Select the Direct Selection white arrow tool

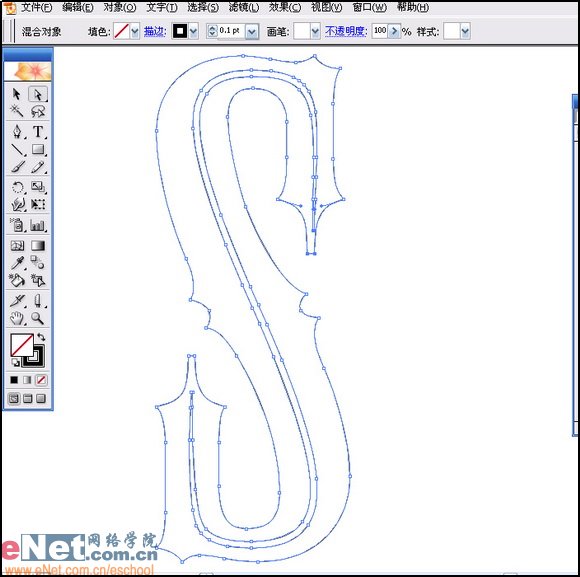[x=38, y=94]
